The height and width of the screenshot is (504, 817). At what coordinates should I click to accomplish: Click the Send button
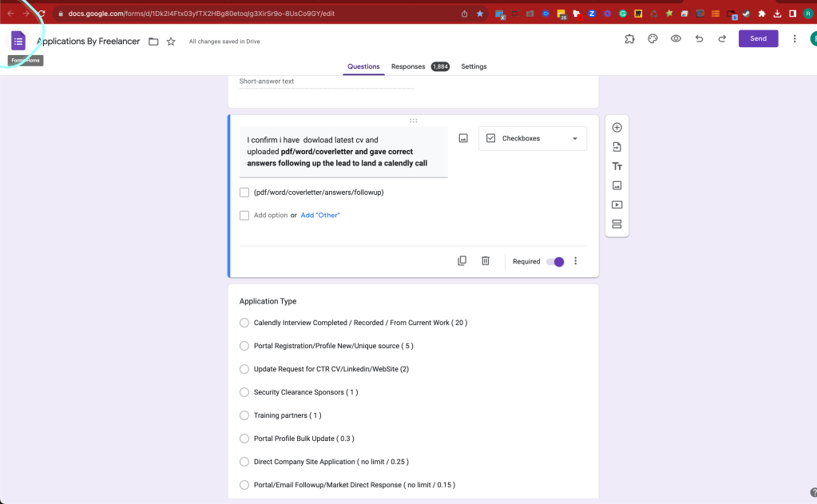758,38
